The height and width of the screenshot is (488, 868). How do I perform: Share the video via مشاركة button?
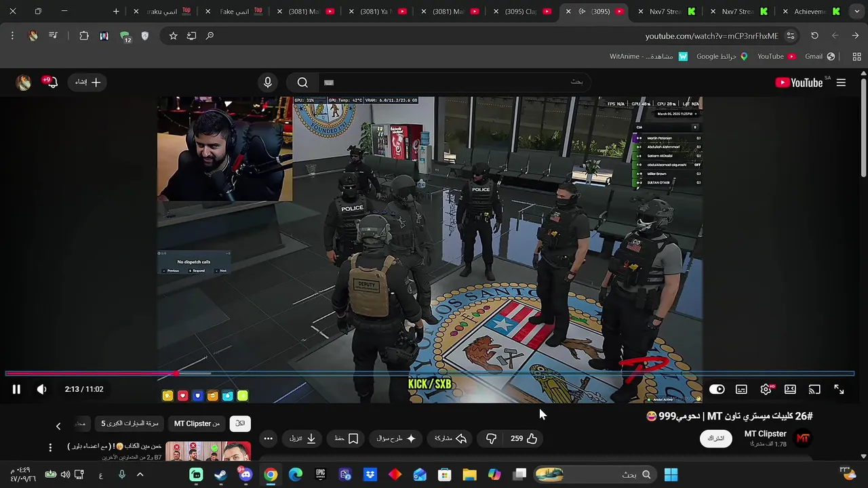click(x=451, y=439)
